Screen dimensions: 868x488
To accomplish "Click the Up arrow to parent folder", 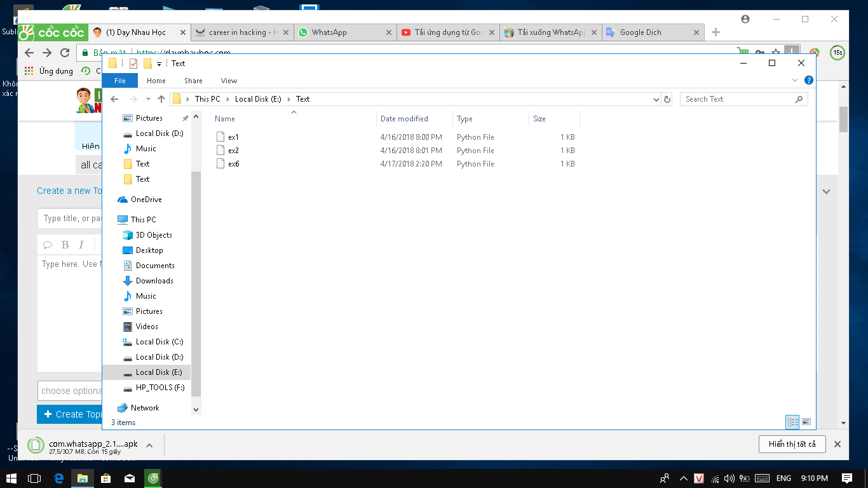I will click(161, 99).
